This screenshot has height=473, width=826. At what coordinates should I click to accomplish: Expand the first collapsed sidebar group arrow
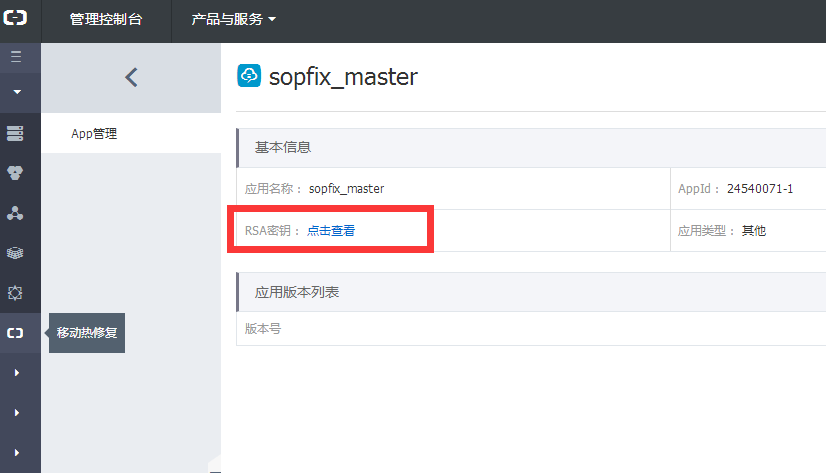coord(17,373)
